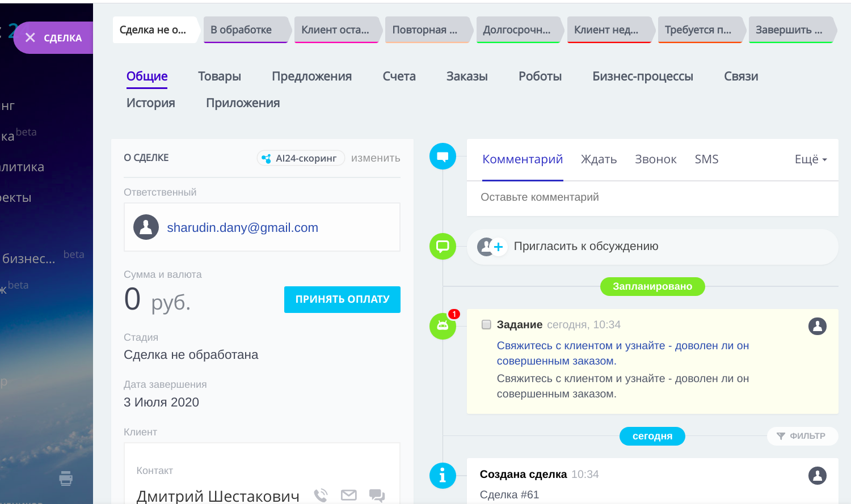The width and height of the screenshot is (851, 504).
Task: Click the printer icon in the left sidebar
Action: (66, 478)
